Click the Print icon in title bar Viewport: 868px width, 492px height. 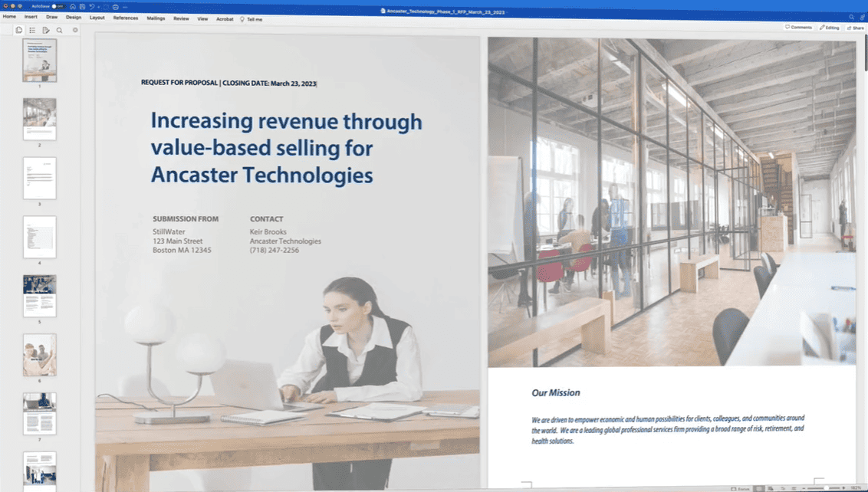point(115,7)
